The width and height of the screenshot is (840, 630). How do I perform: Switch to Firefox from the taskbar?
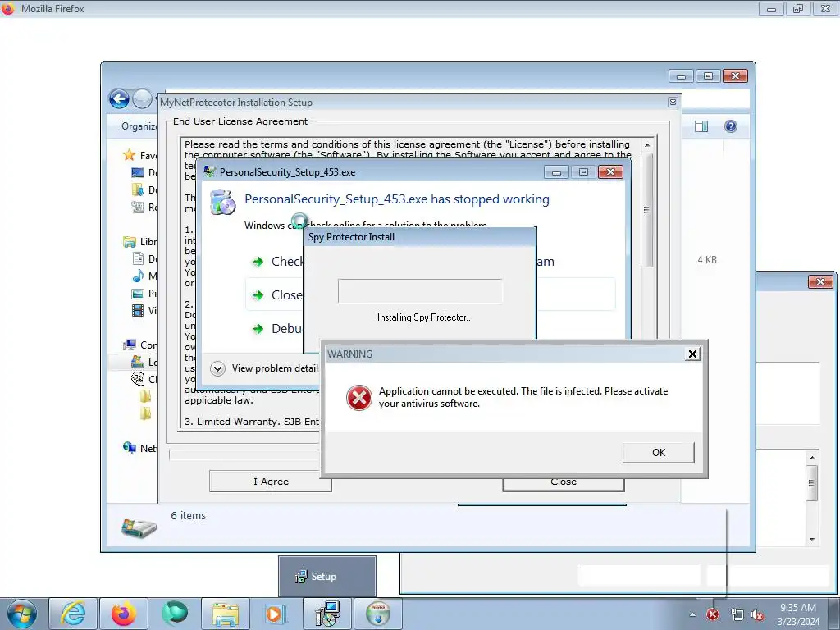[x=123, y=614]
